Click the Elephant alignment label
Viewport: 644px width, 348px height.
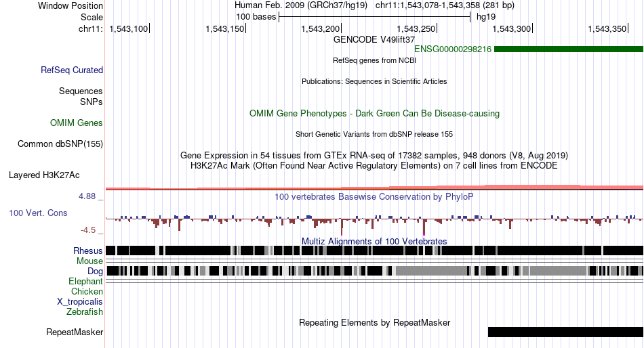(x=85, y=281)
